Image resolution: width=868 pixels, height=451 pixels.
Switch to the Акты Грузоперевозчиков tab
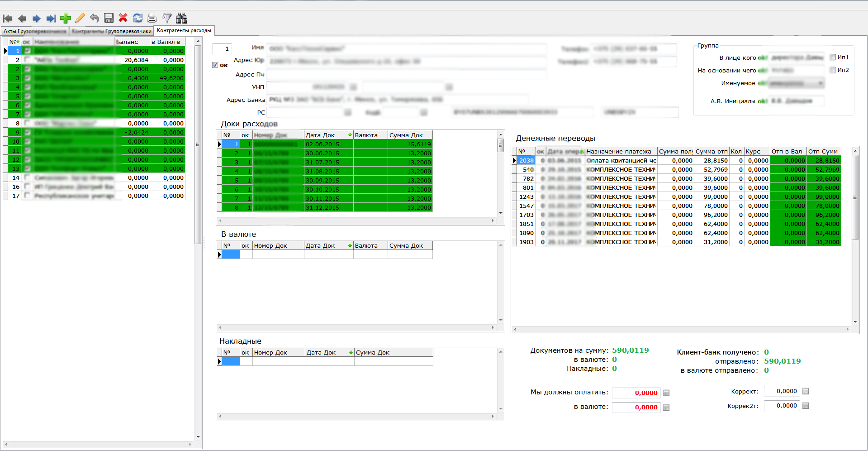(35, 31)
